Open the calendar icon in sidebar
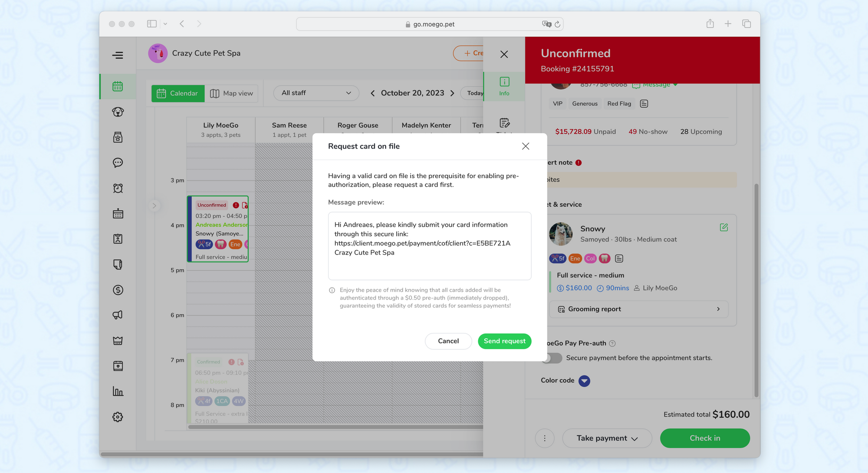The width and height of the screenshot is (868, 473). pyautogui.click(x=118, y=86)
